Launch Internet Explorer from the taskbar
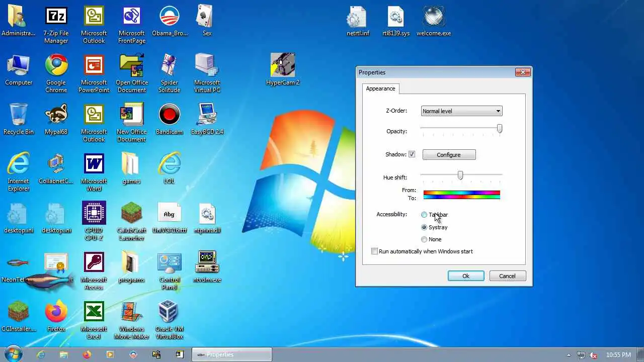This screenshot has width=644, height=362. tap(41, 354)
